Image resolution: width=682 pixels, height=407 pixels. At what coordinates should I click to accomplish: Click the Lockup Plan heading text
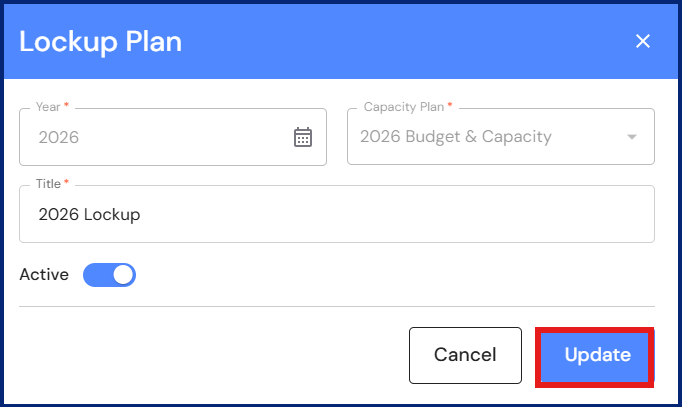click(100, 42)
